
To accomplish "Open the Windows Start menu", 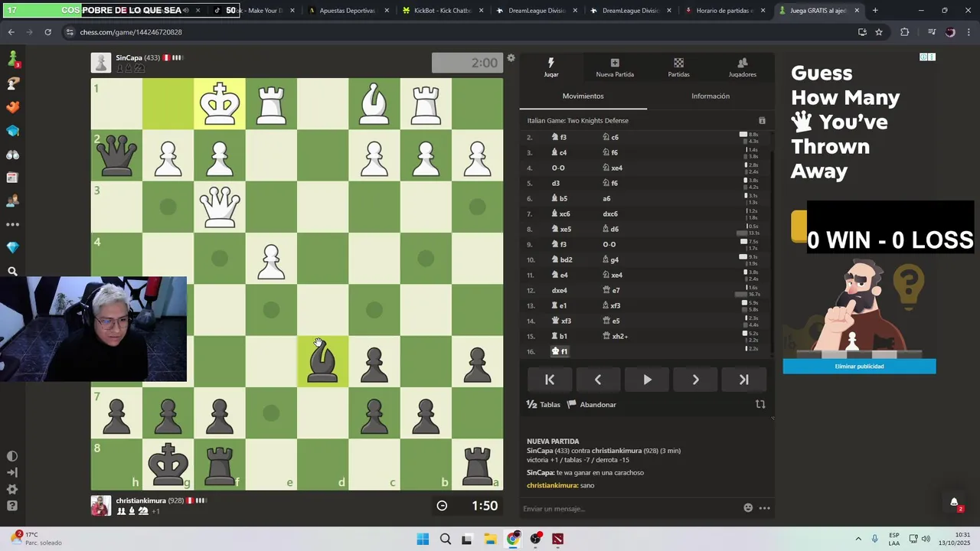I will click(x=423, y=540).
